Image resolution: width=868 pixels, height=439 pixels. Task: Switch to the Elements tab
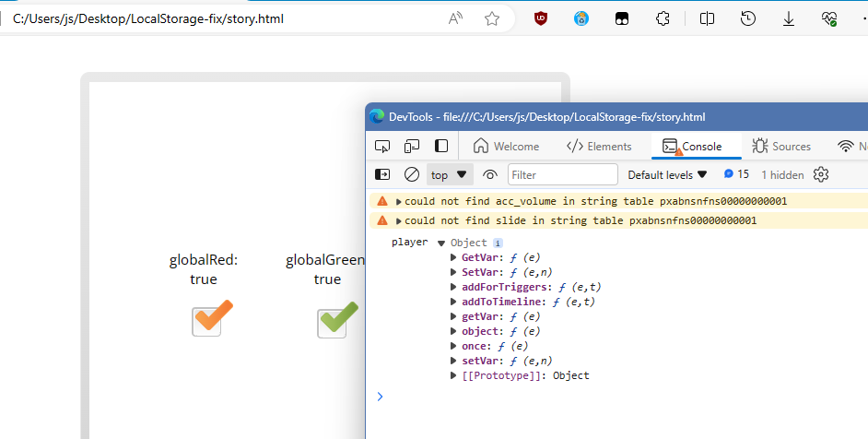(599, 146)
